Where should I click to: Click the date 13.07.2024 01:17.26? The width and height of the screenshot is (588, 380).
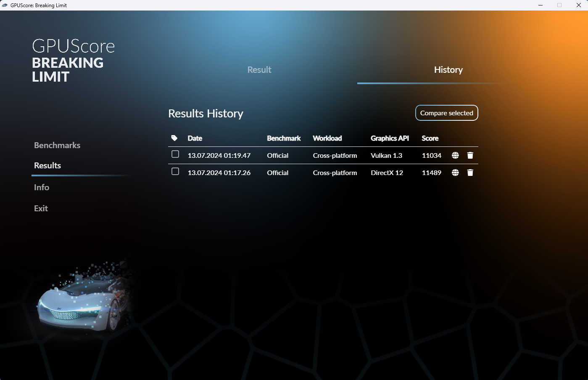coord(219,173)
